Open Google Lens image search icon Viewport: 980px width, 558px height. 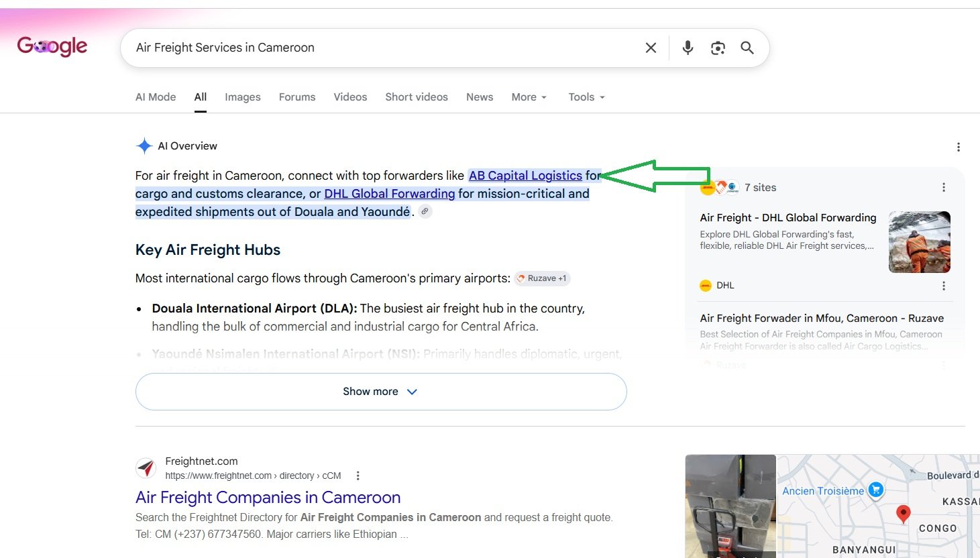[x=718, y=48]
